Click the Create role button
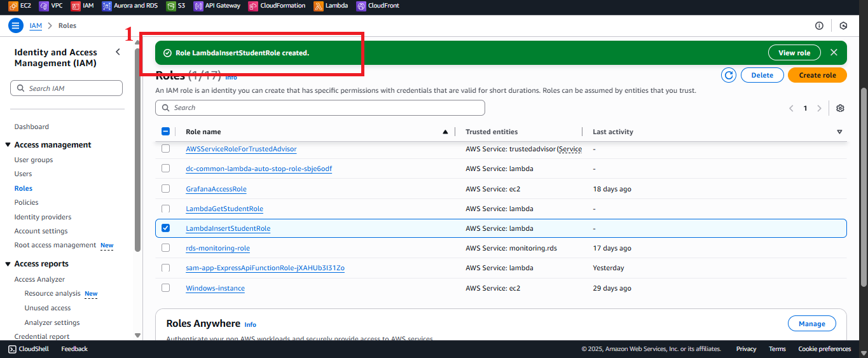 [817, 75]
